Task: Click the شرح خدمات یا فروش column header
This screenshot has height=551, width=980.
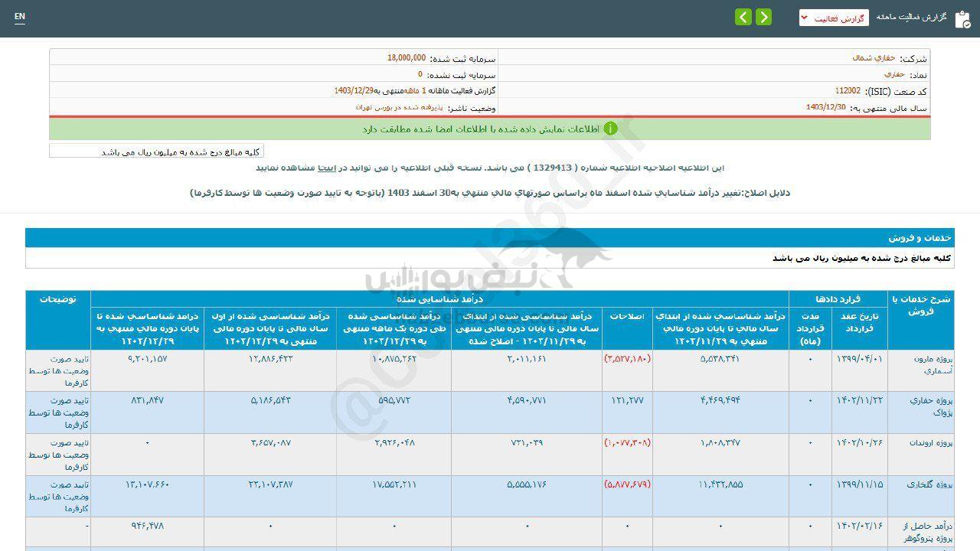Action: click(x=920, y=305)
